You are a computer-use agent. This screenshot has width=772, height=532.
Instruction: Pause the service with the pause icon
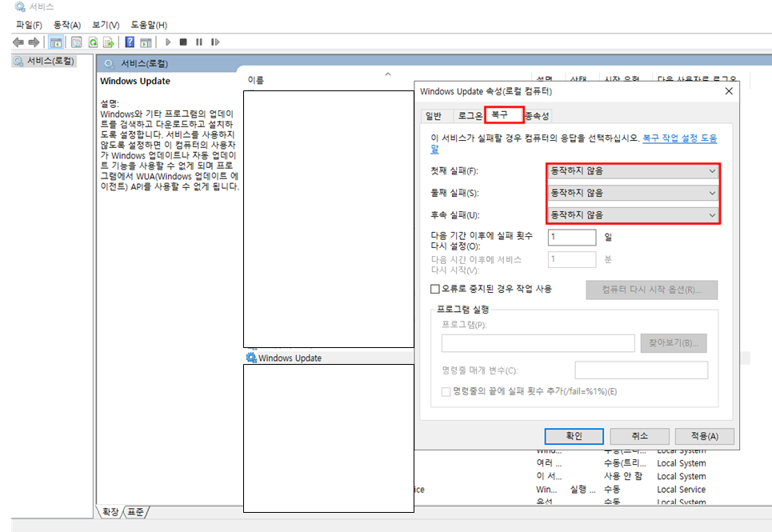199,42
